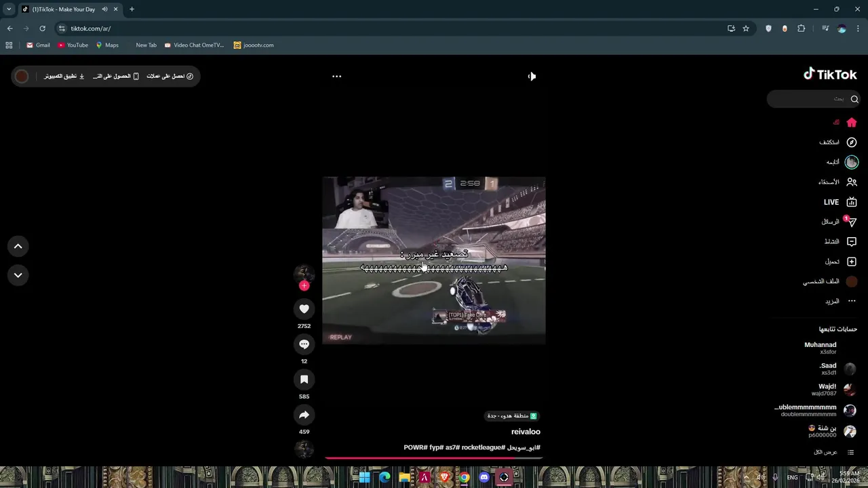Expand hidden system tray icons chevron

pos(746,477)
